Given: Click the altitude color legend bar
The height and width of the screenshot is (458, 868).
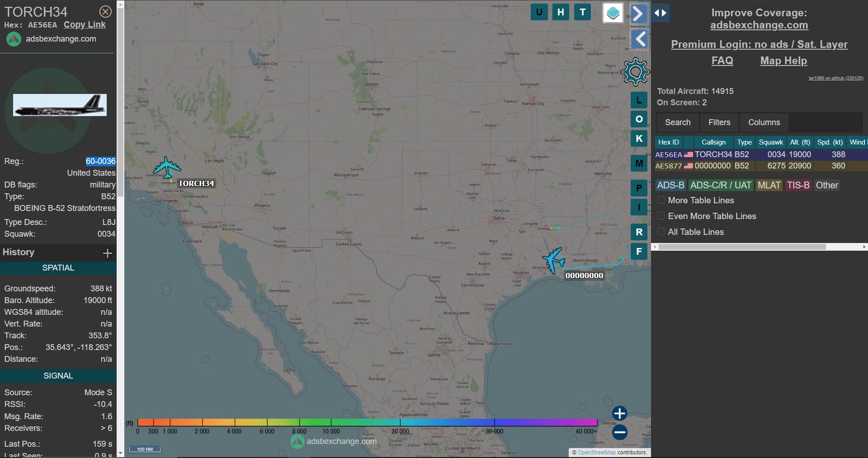Looking at the screenshot, I should click(x=367, y=422).
